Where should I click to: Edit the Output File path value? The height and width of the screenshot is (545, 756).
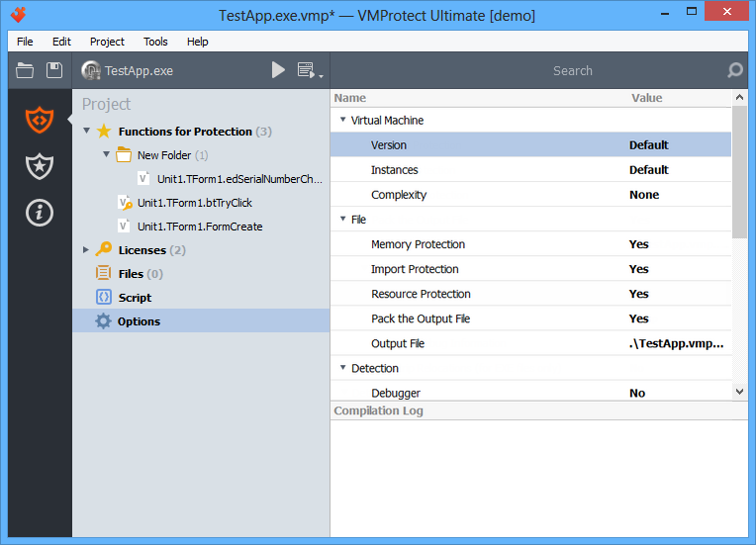pos(676,343)
